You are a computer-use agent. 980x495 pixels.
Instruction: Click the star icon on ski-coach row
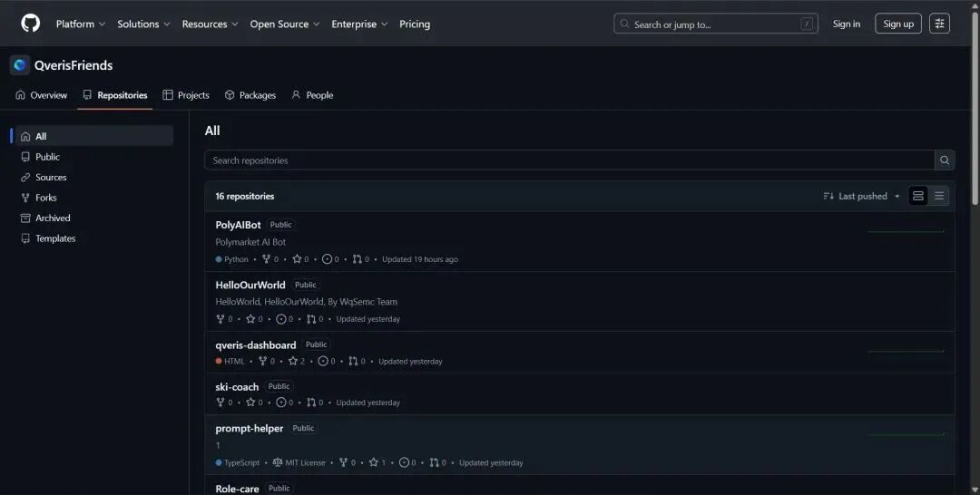(250, 403)
